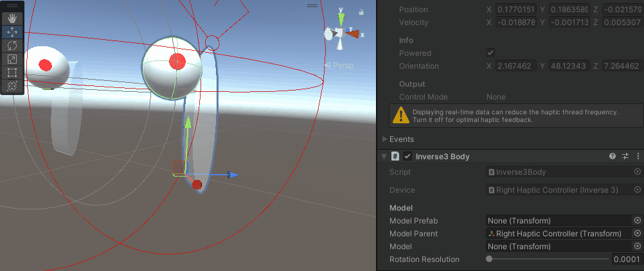
Task: Grab the tools overlay drag handle
Action: [12, 6]
